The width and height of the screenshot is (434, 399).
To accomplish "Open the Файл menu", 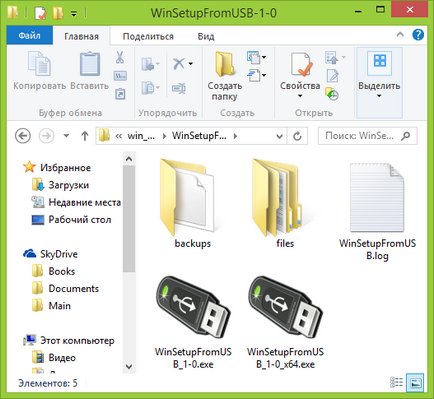I will point(30,35).
